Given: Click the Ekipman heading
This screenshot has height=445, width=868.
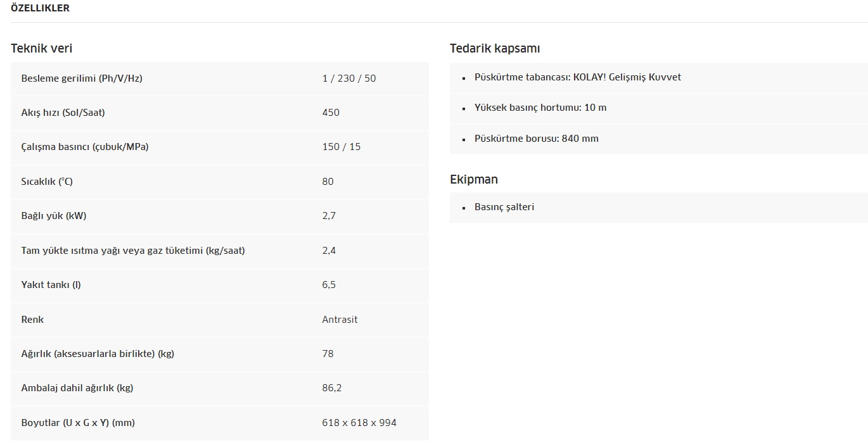Looking at the screenshot, I should [x=473, y=179].
